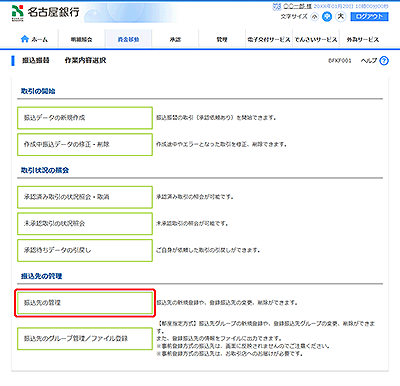400x386 pixels.
Task: Open the 明細照会 tab
Action: (82, 39)
